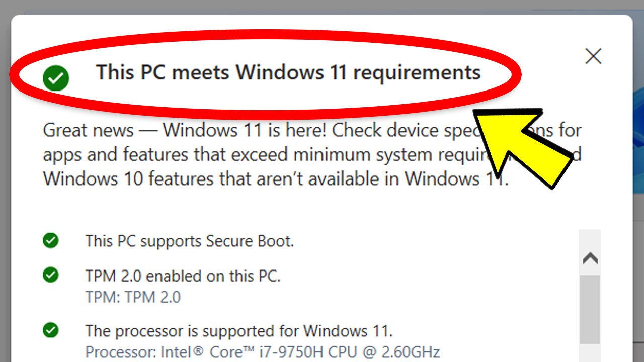Viewport: 644px width, 362px height.
Task: Click the green check indicating requirements are met
Action: pyautogui.click(x=56, y=78)
